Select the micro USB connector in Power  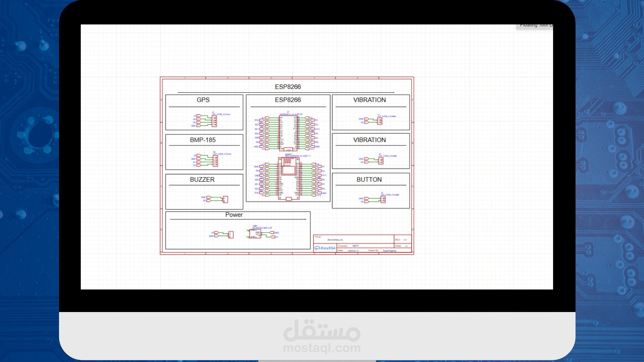(255, 234)
